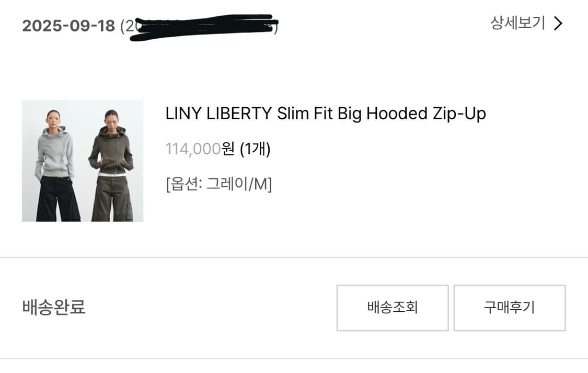The image size is (588, 373).
Task: Track the delivery with 배송조회 button
Action: pos(393,308)
